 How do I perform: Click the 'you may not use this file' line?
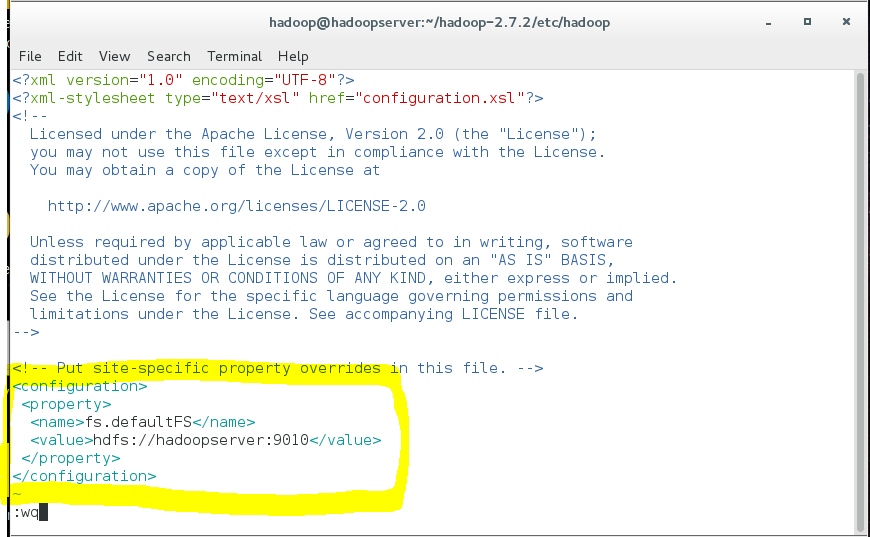317,152
